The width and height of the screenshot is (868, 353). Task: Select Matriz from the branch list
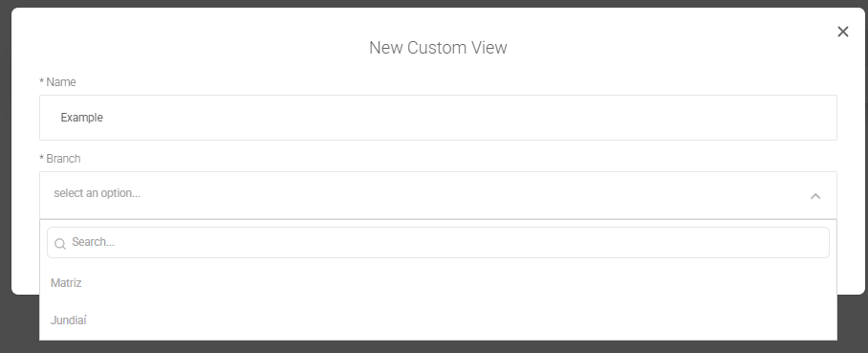pos(66,283)
